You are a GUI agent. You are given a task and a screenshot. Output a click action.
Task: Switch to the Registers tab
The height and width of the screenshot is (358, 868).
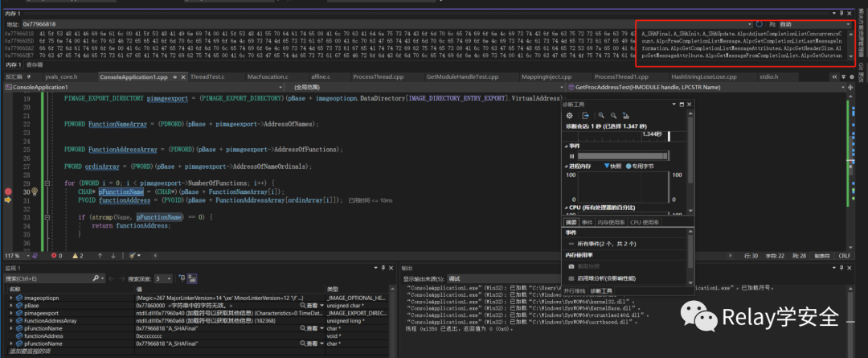click(x=35, y=65)
